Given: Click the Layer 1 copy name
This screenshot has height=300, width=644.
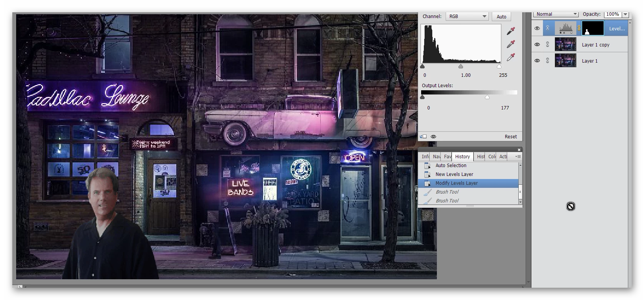Looking at the screenshot, I should point(596,45).
